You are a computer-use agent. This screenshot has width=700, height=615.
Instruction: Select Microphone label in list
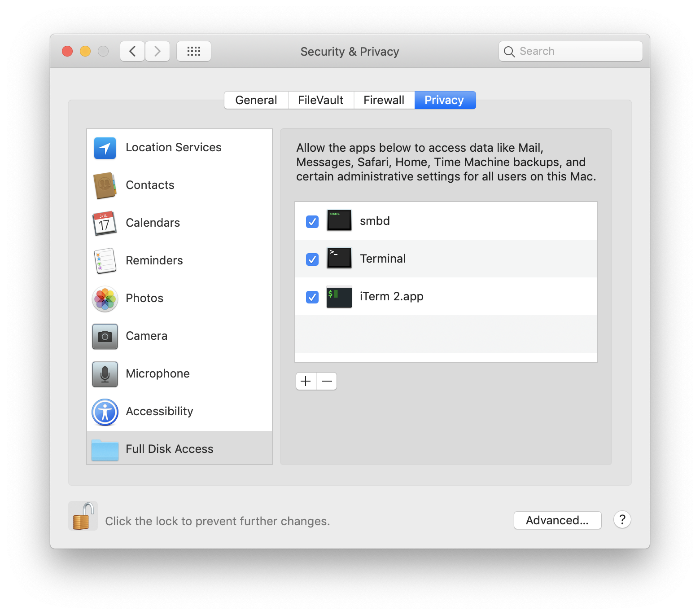pos(158,373)
